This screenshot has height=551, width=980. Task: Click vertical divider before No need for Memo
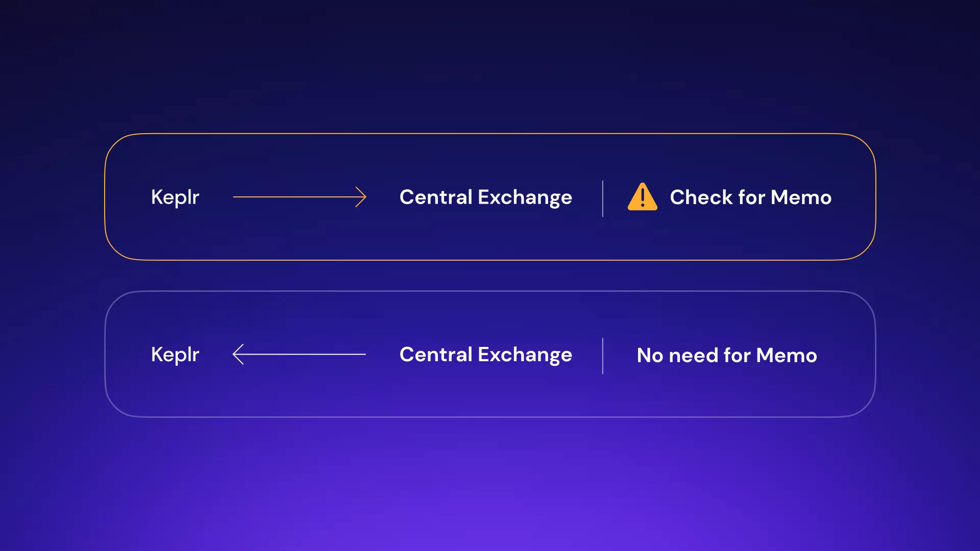point(603,356)
